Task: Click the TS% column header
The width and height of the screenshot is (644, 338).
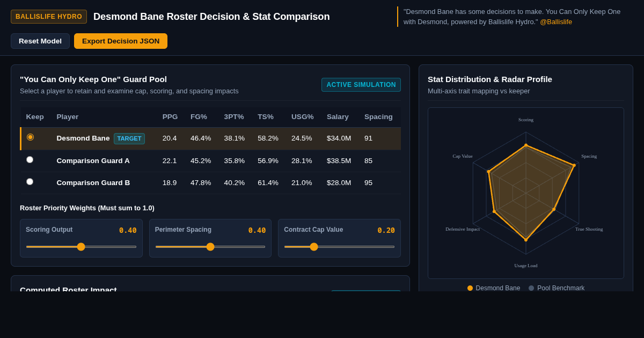Action: click(266, 117)
